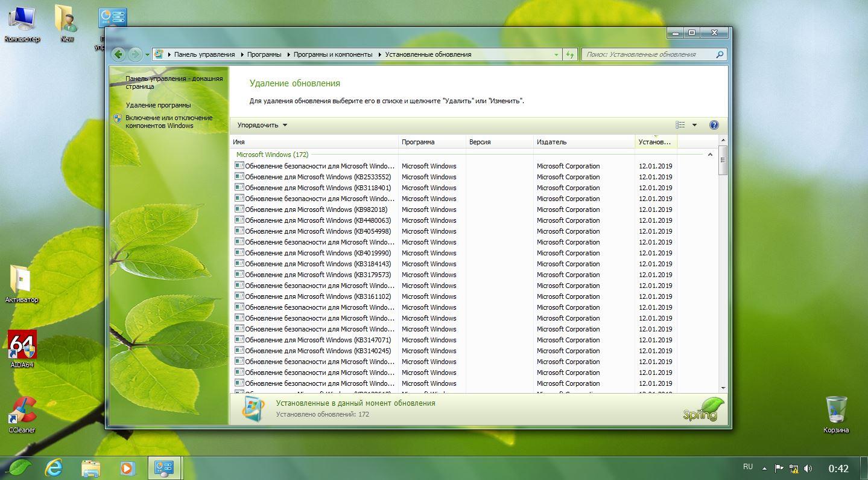Expand breadcrumb arrow after Программы
Image resolution: width=868 pixels, height=480 pixels.
click(x=288, y=54)
